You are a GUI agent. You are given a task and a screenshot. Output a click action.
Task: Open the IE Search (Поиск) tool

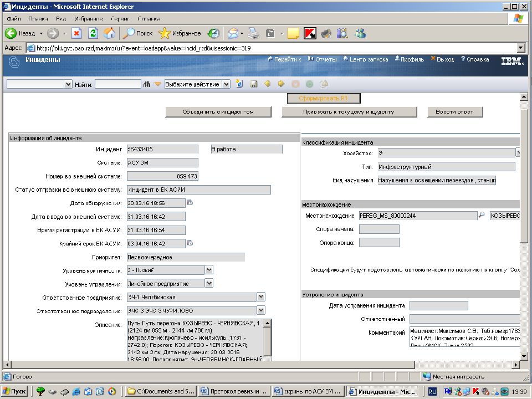coord(138,33)
